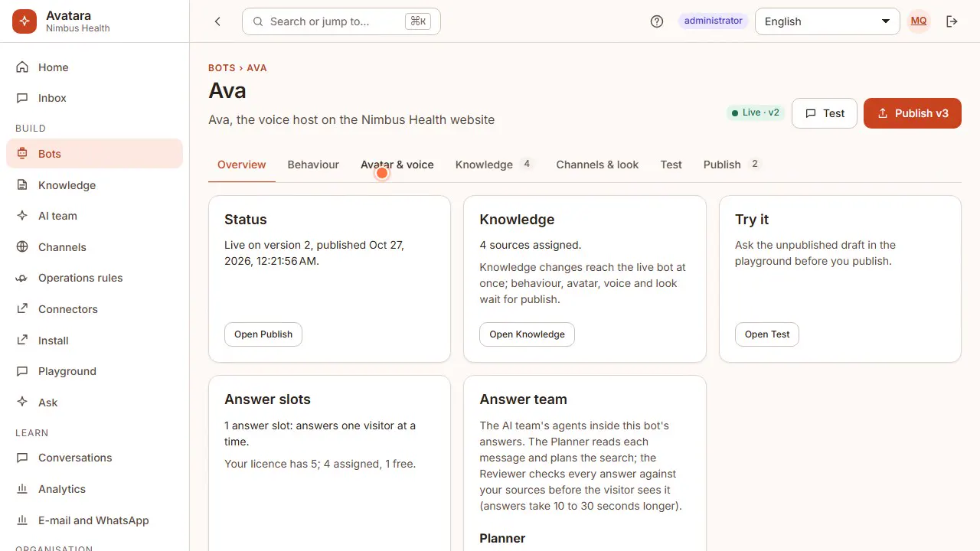
Task: Click the Ask sparkle icon
Action: [22, 403]
